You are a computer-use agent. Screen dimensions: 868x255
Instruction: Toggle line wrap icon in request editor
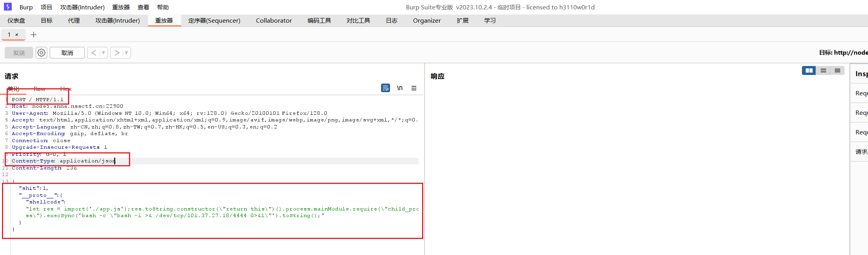tap(385, 88)
